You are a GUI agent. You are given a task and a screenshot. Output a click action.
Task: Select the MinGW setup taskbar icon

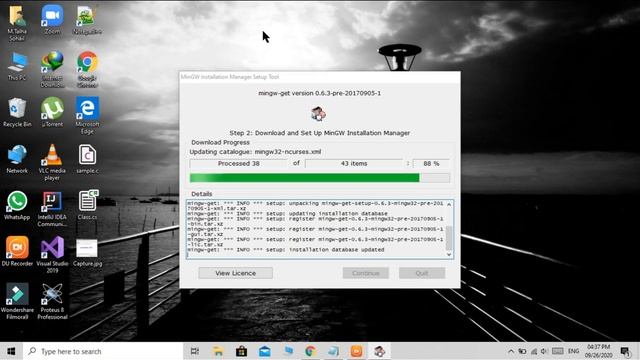click(x=380, y=351)
